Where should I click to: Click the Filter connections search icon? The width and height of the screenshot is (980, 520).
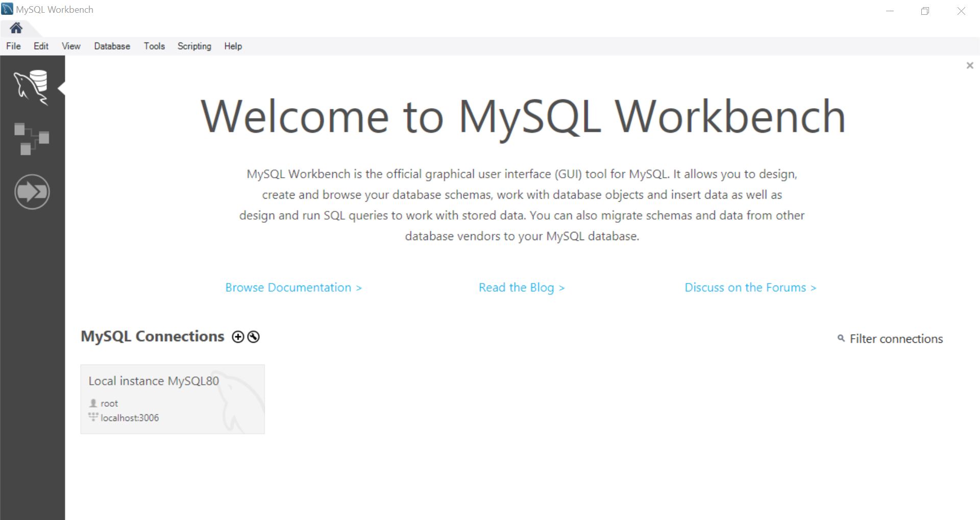(x=841, y=338)
